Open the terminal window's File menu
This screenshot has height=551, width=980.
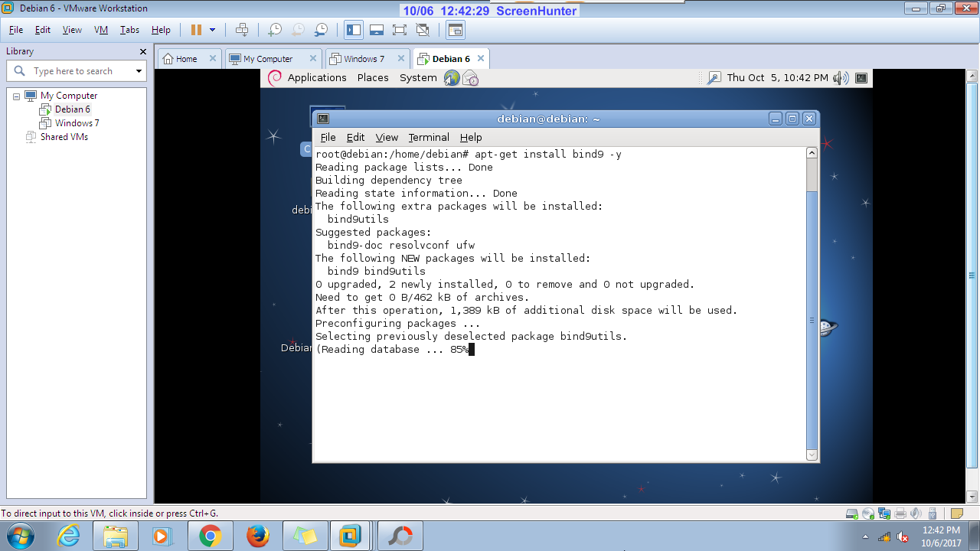328,137
